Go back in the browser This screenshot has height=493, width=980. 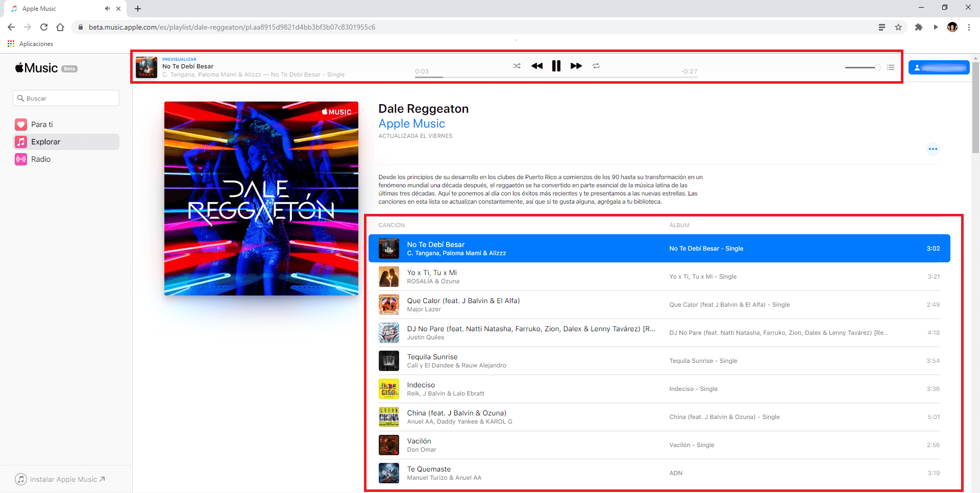(x=11, y=27)
